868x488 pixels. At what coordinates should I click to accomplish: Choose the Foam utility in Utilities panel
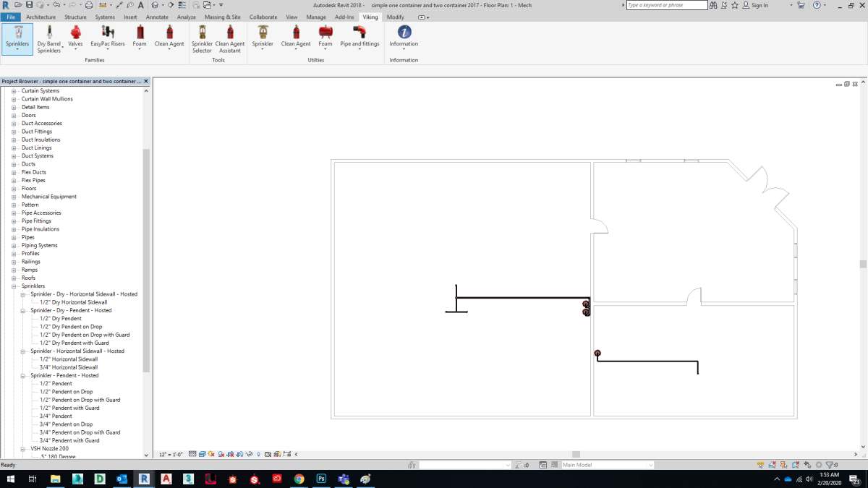(x=325, y=38)
